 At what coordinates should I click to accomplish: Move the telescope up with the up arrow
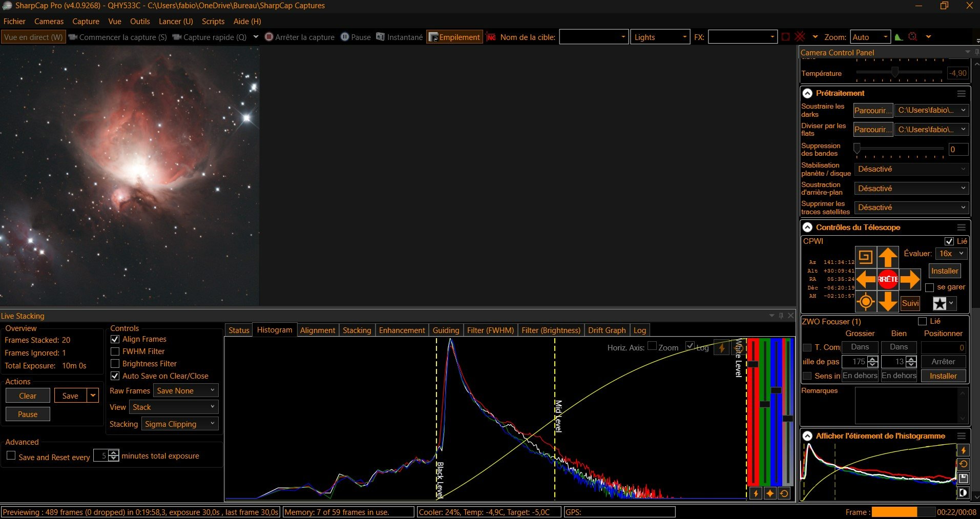pyautogui.click(x=888, y=257)
